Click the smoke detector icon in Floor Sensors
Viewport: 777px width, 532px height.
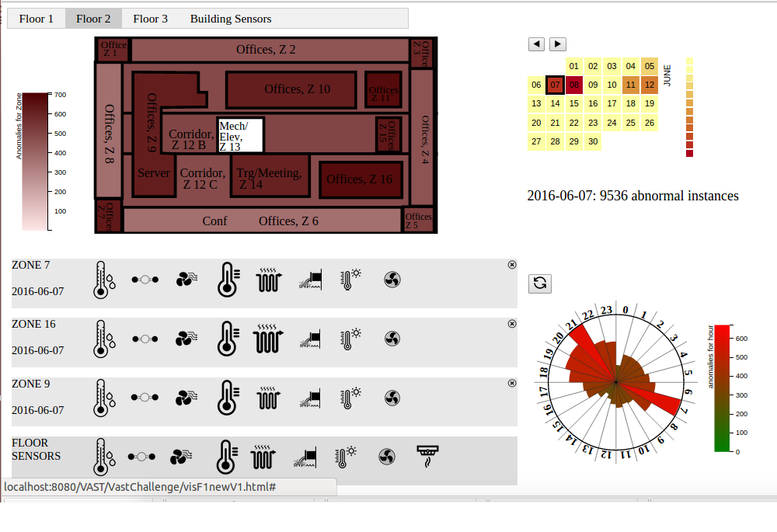pyautogui.click(x=427, y=457)
